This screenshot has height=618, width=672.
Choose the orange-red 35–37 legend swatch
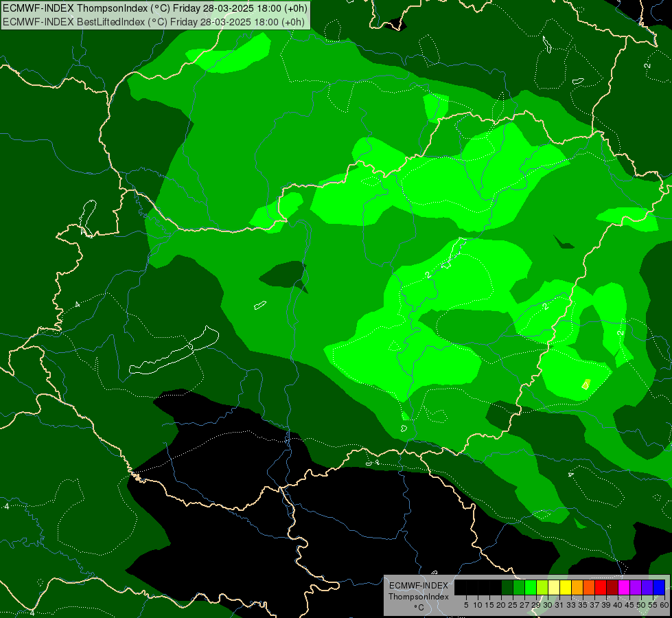pos(589,587)
